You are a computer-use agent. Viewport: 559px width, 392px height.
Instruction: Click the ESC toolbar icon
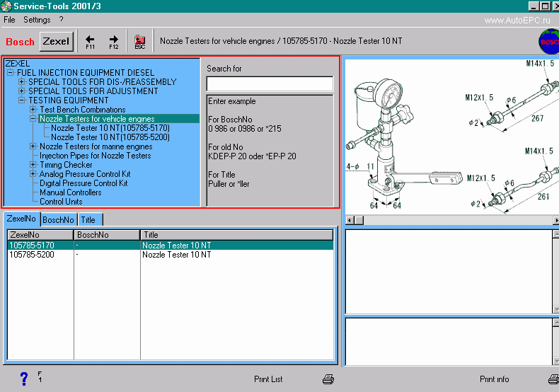pyautogui.click(x=140, y=42)
